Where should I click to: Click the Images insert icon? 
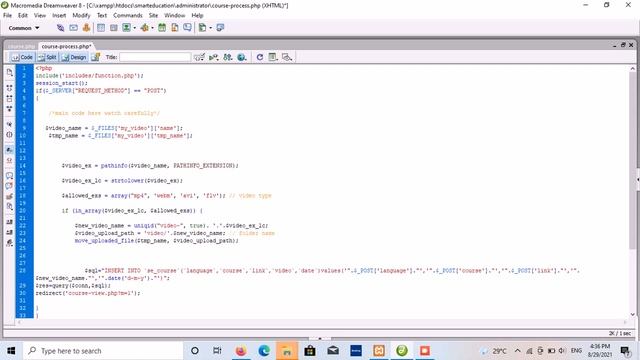coord(127,28)
